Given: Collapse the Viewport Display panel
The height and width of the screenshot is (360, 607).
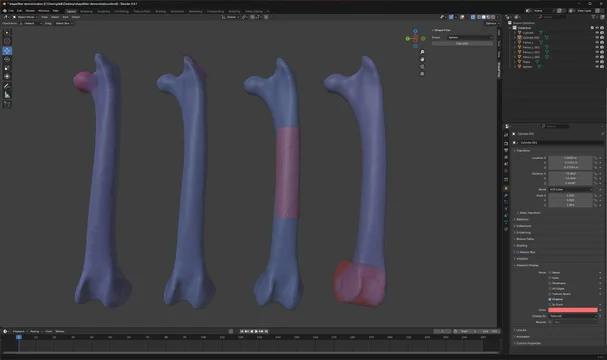Looking at the screenshot, I should click(x=526, y=266).
